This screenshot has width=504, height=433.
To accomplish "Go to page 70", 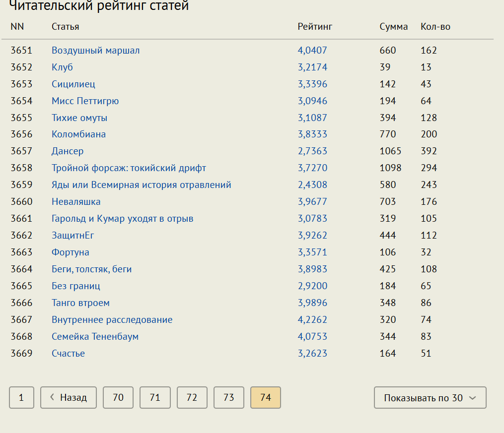I will [118, 397].
